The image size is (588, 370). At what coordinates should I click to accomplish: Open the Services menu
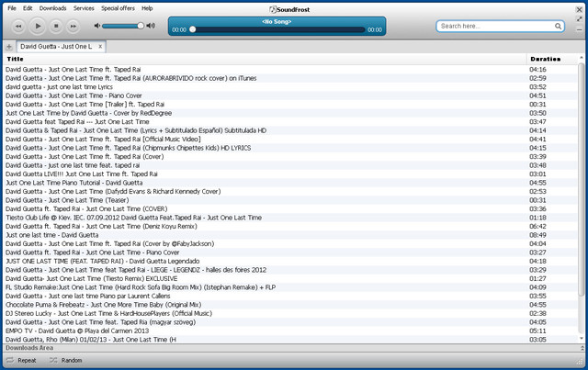(84, 8)
